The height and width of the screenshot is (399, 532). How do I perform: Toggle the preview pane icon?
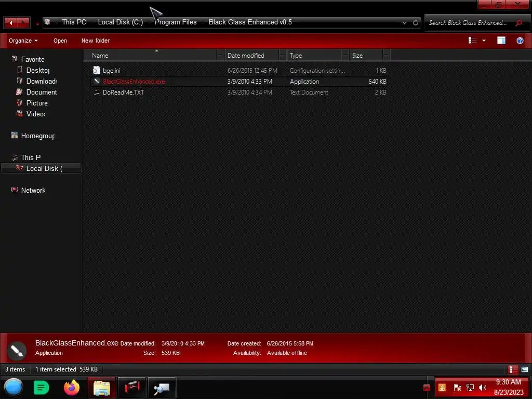(x=501, y=41)
